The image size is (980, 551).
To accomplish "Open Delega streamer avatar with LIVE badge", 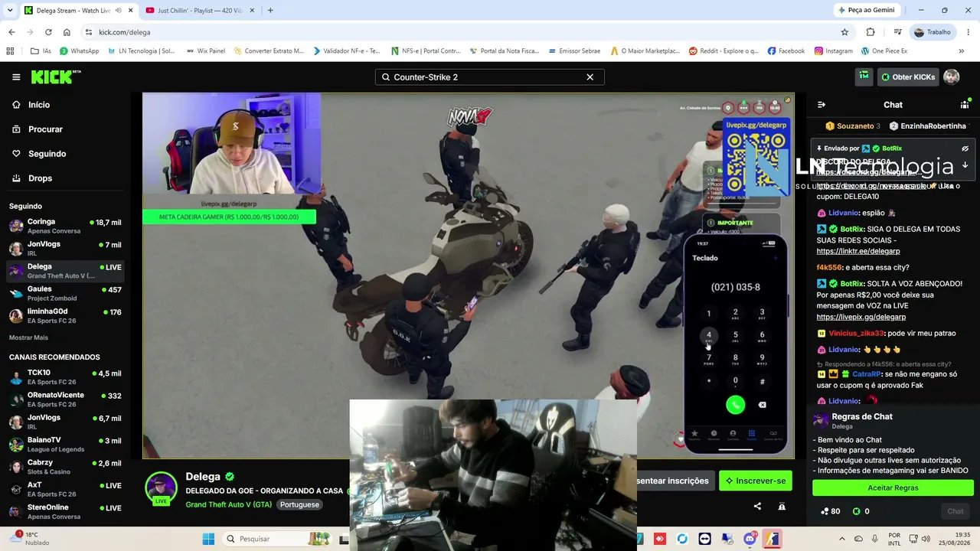I will tap(161, 488).
